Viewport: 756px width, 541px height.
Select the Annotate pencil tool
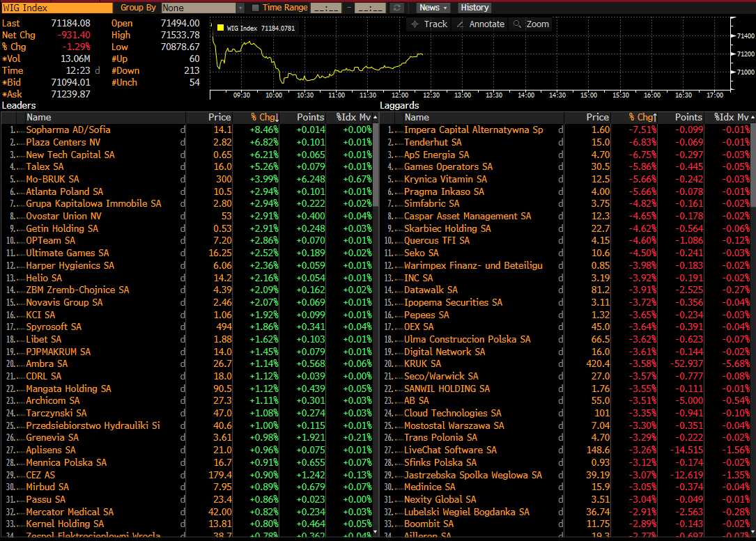tap(479, 24)
